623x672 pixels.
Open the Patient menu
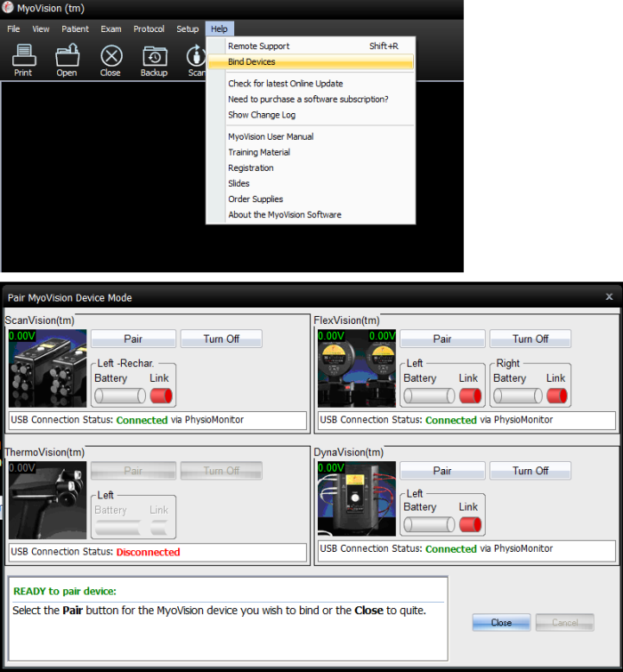[x=75, y=28]
